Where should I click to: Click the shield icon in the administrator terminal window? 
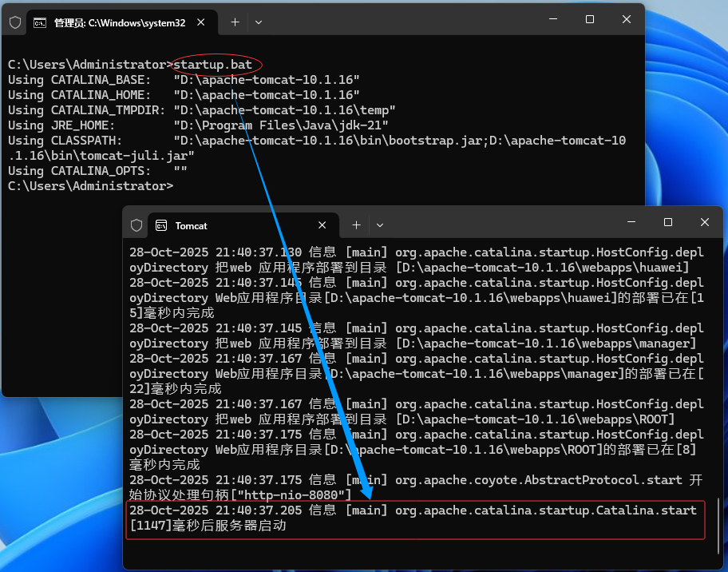(x=15, y=22)
